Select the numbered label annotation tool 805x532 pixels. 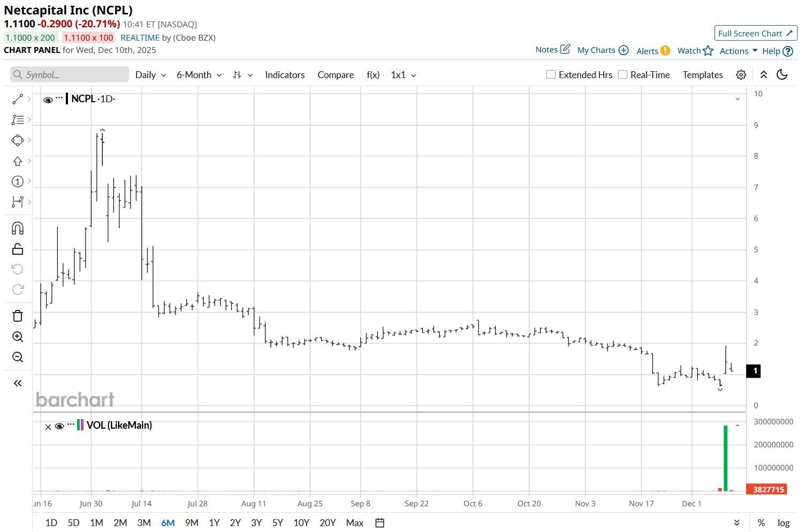18,181
